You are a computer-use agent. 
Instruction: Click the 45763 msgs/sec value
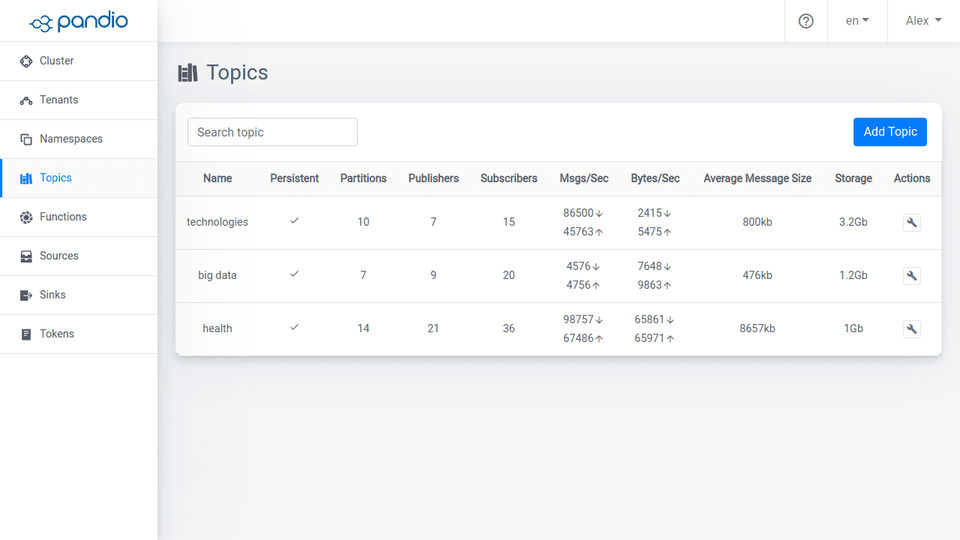(579, 232)
